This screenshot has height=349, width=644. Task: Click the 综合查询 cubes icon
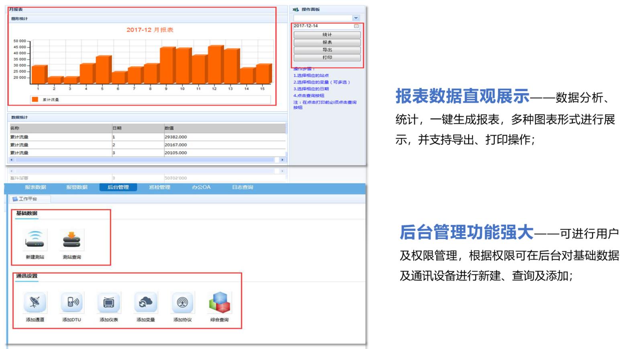pyautogui.click(x=219, y=302)
